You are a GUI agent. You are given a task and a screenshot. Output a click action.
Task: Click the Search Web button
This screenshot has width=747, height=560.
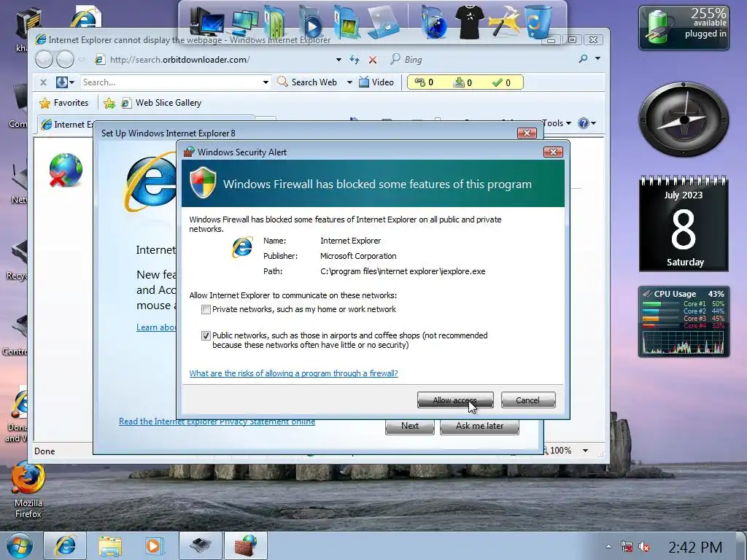coord(307,82)
